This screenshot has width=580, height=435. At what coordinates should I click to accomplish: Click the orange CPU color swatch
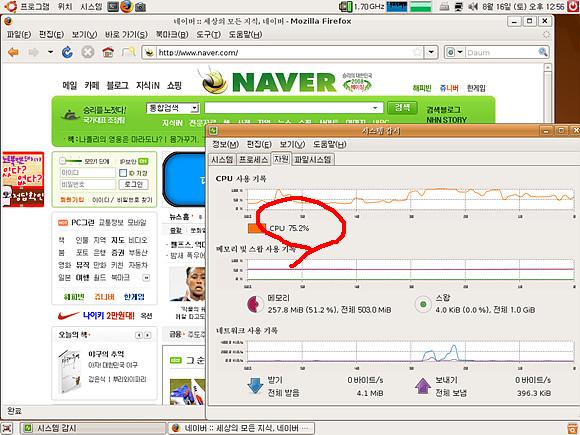pos(257,228)
